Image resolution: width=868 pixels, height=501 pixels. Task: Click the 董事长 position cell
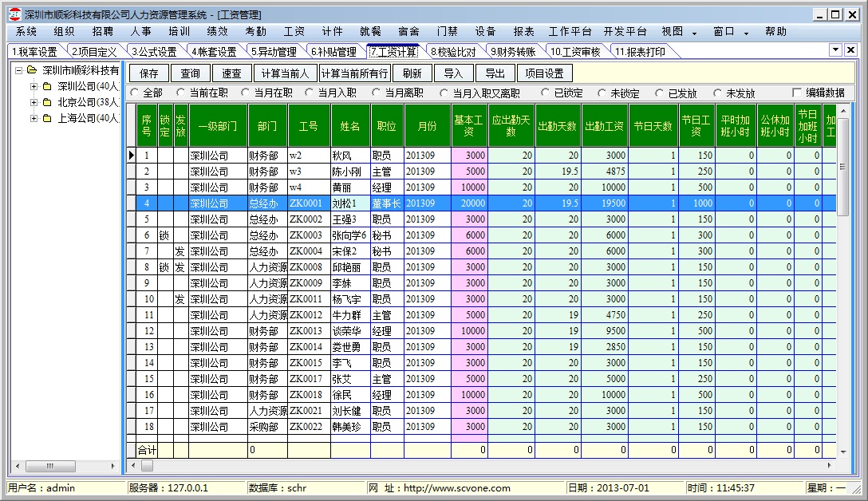(x=387, y=203)
